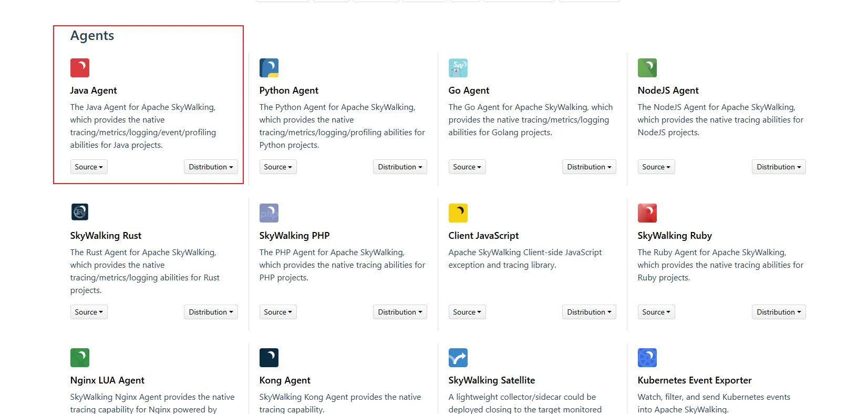The width and height of the screenshot is (868, 414).
Task: Click the SkyWalking PHP logo icon
Action: 269,213
